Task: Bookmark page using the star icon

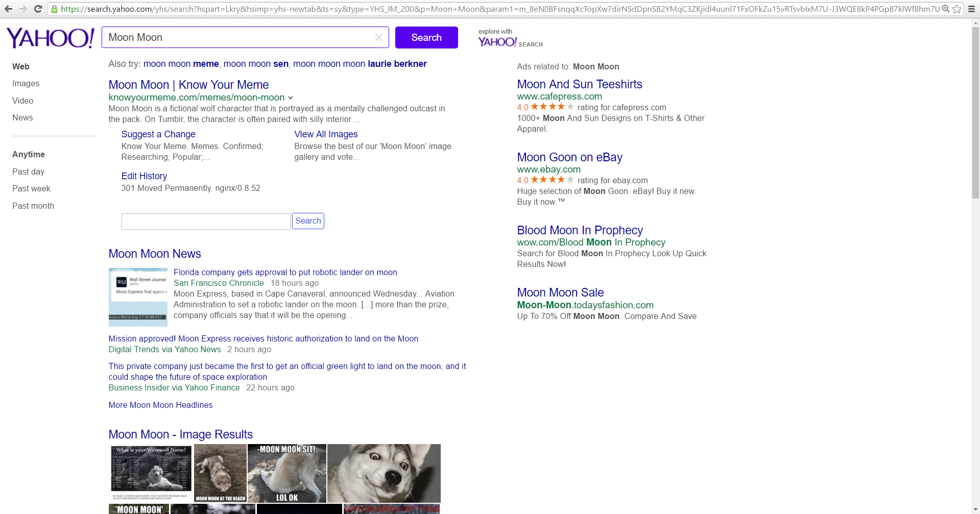Action: 957,9
